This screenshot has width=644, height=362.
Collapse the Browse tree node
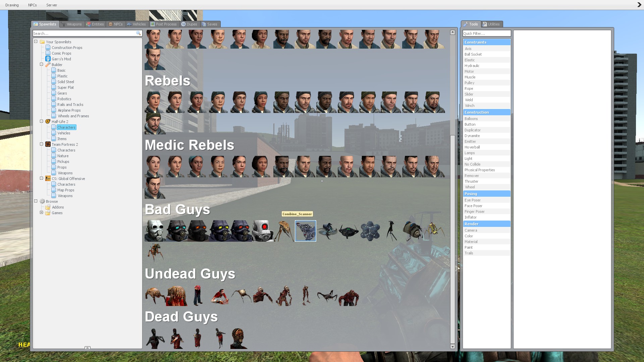click(x=36, y=201)
